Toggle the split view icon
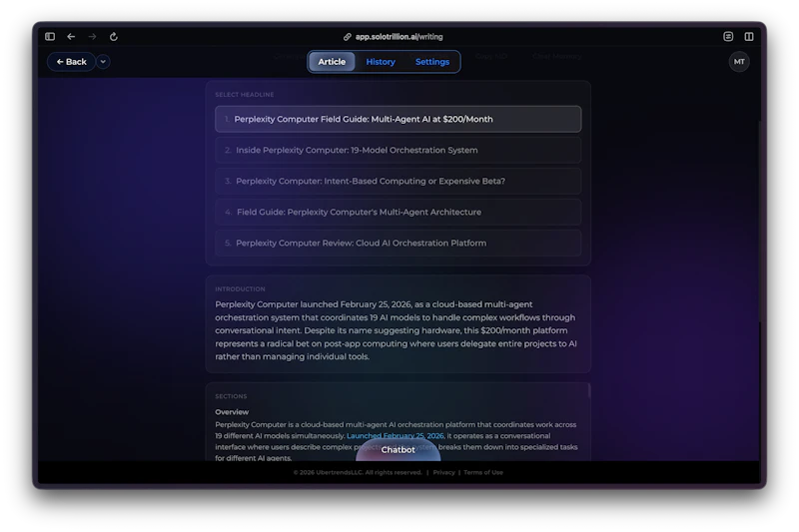The height and width of the screenshot is (532, 799). [749, 36]
